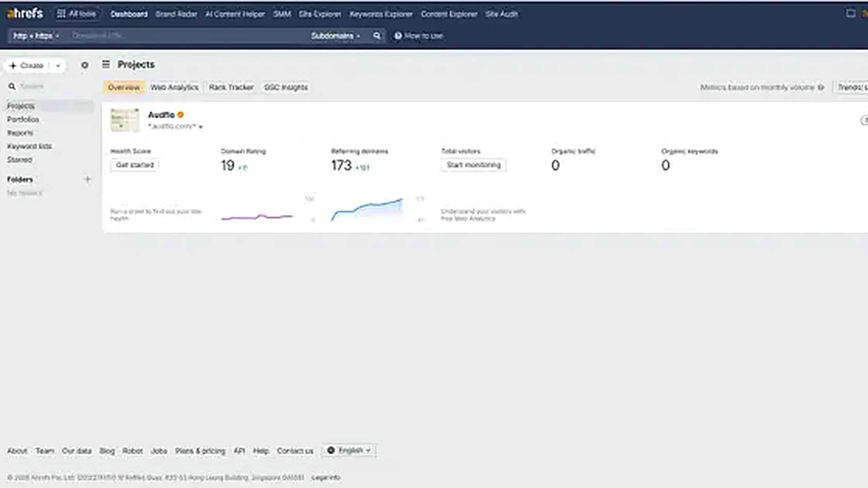The image size is (868, 488).
Task: Click the globe icon in language selector
Action: tap(331, 450)
